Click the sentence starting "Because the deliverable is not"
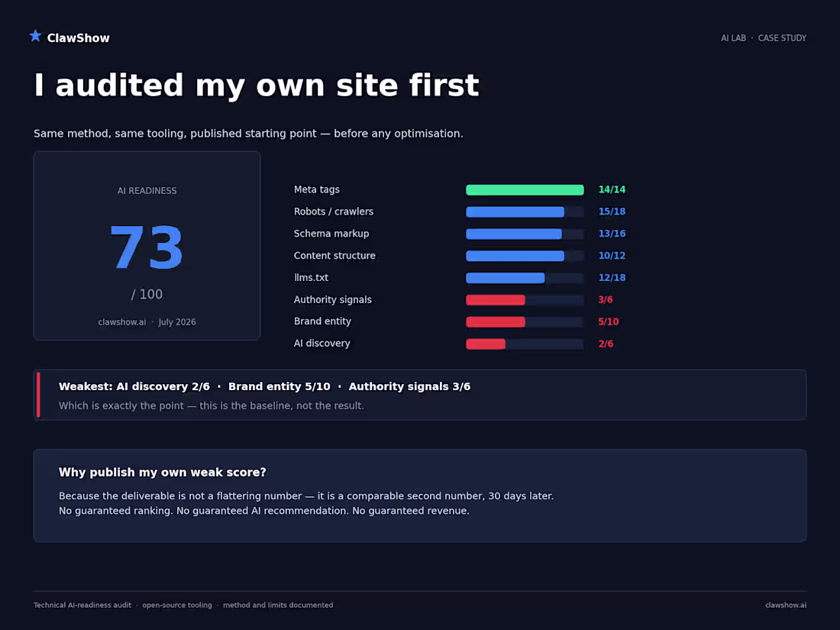The image size is (840, 630). point(306,496)
